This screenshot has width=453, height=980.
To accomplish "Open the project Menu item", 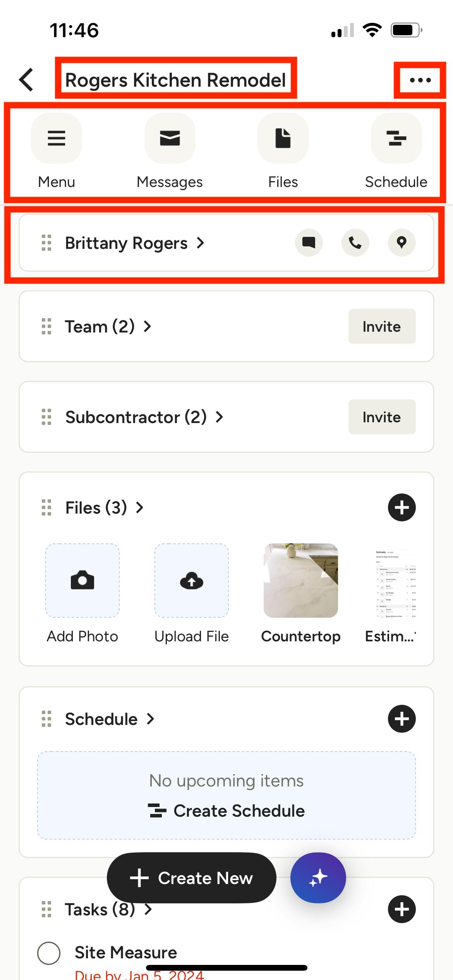I will point(57,139).
